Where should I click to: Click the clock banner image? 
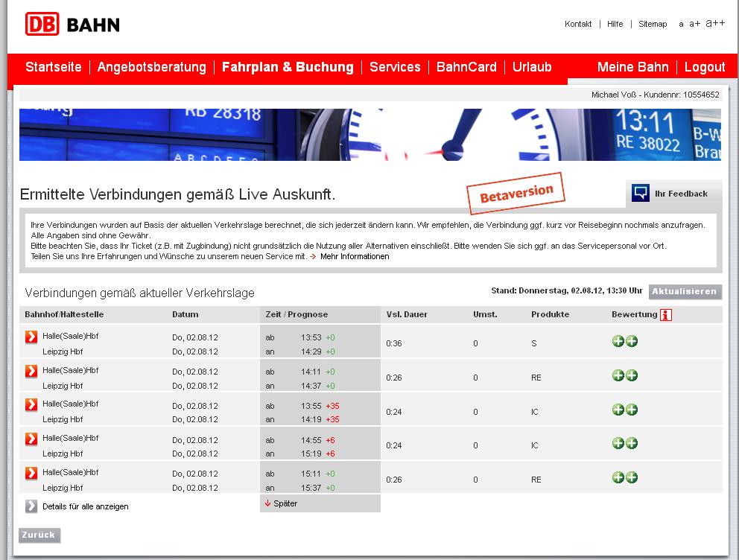tap(370, 135)
